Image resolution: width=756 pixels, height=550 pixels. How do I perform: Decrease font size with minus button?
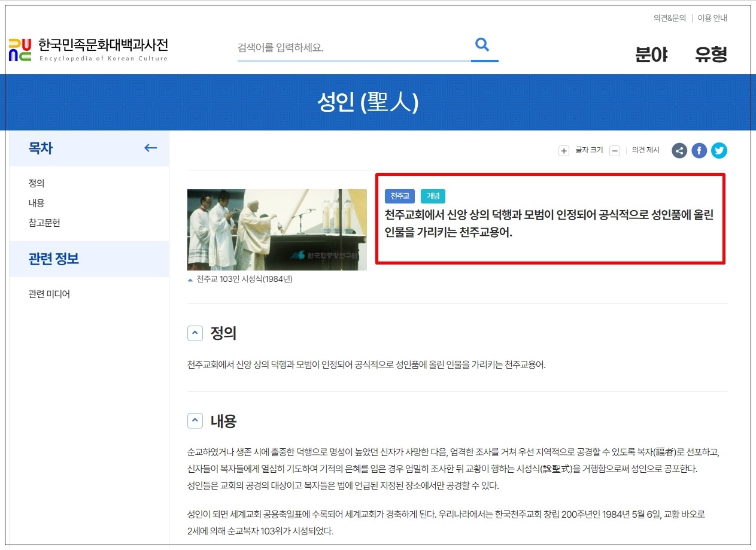coord(614,151)
